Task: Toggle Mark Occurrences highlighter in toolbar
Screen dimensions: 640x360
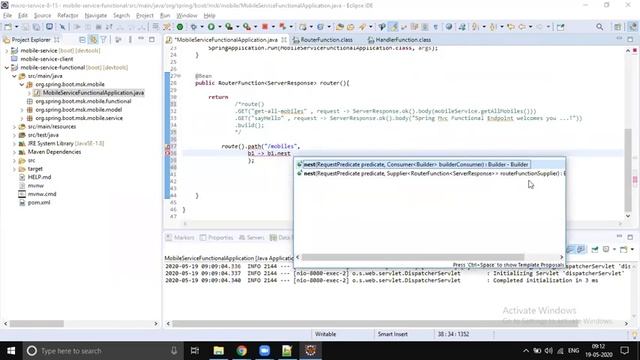Action: click(393, 27)
